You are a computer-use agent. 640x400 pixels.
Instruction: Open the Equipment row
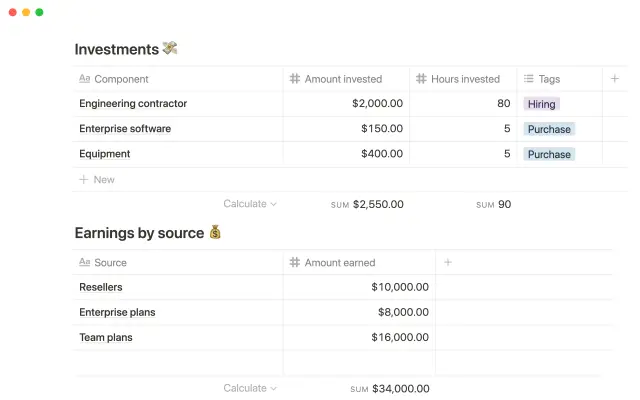(104, 154)
